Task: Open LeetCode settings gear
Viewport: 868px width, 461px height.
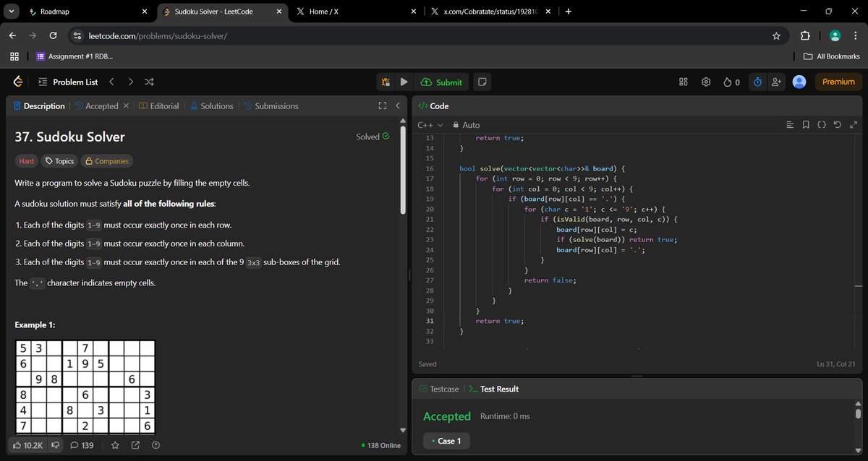Action: (706, 82)
